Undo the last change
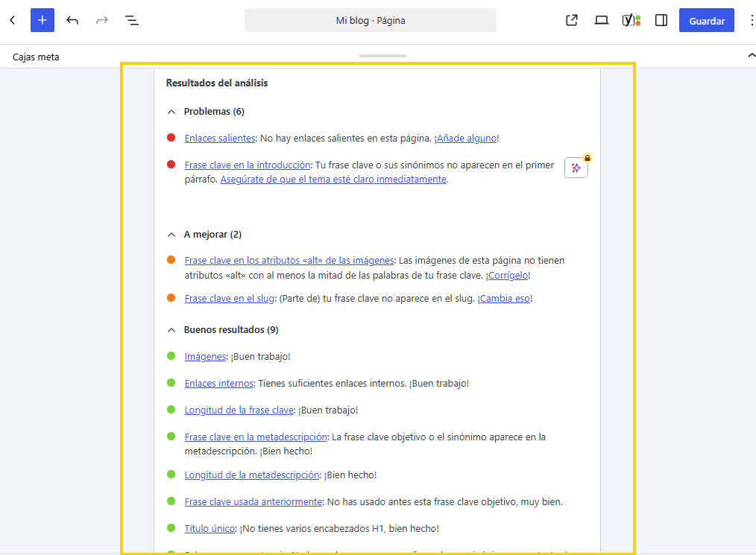 point(72,20)
